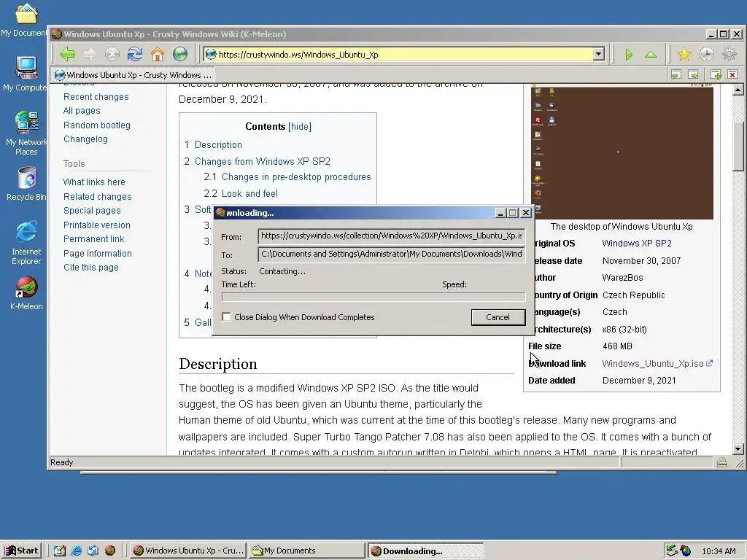This screenshot has width=747, height=560.
Task: Click Internet Explorer quick launch icon
Action: coord(76,551)
